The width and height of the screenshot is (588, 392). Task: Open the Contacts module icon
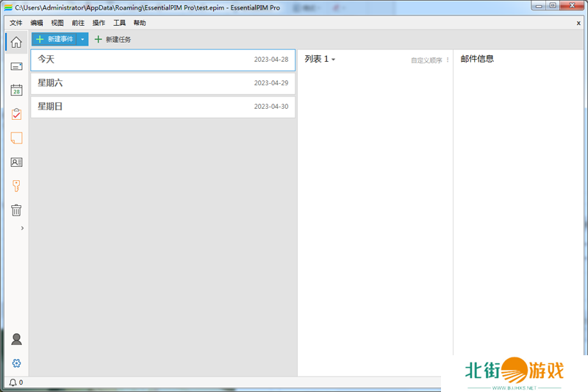pyautogui.click(x=16, y=163)
